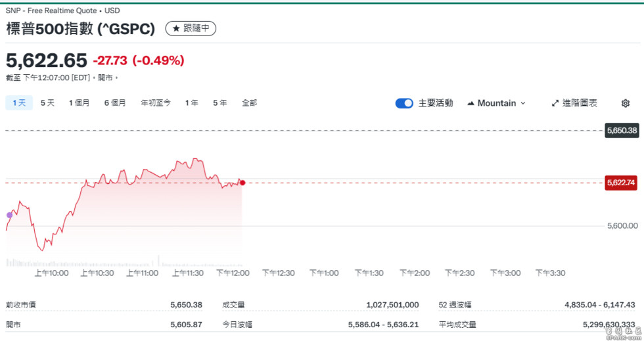Click the 5,650.38 previous close price label
Image resolution: width=644 pixels, height=341 pixels.
pos(622,131)
